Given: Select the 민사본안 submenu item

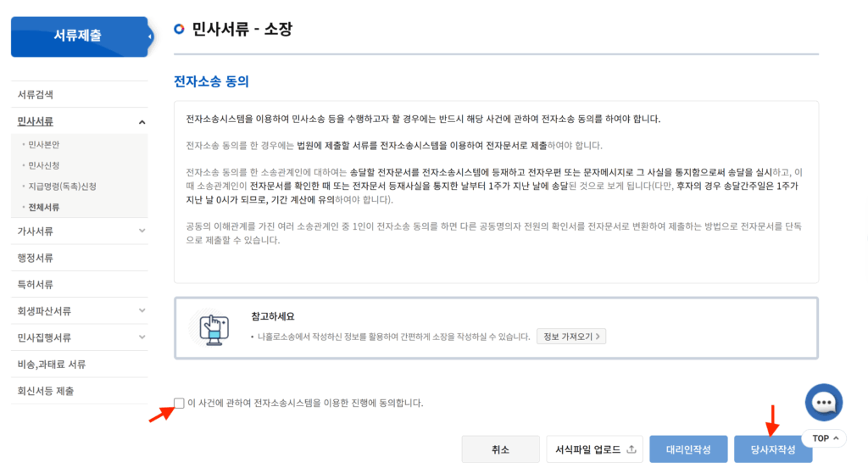Looking at the screenshot, I should click(x=44, y=144).
